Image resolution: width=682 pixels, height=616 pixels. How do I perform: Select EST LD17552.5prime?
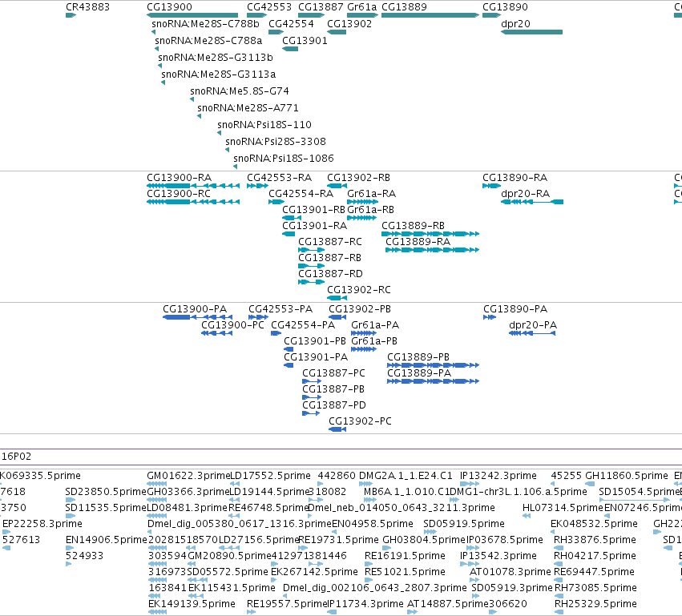(235, 483)
